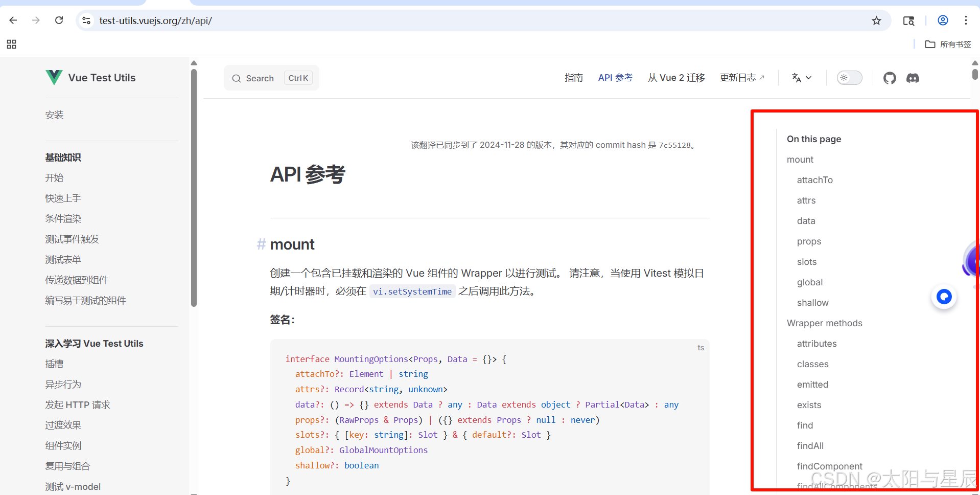Open 复用与组合 sidebar page
980x495 pixels.
tap(67, 466)
